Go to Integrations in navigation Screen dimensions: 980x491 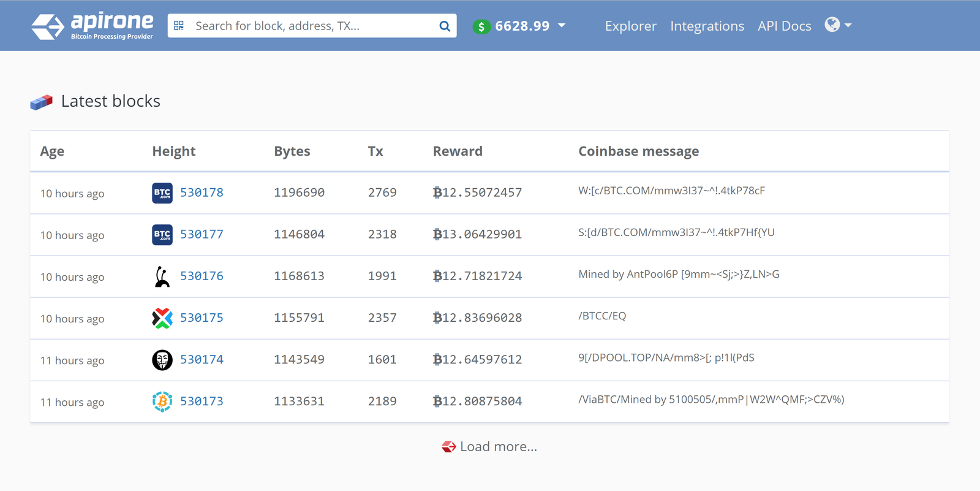707,26
